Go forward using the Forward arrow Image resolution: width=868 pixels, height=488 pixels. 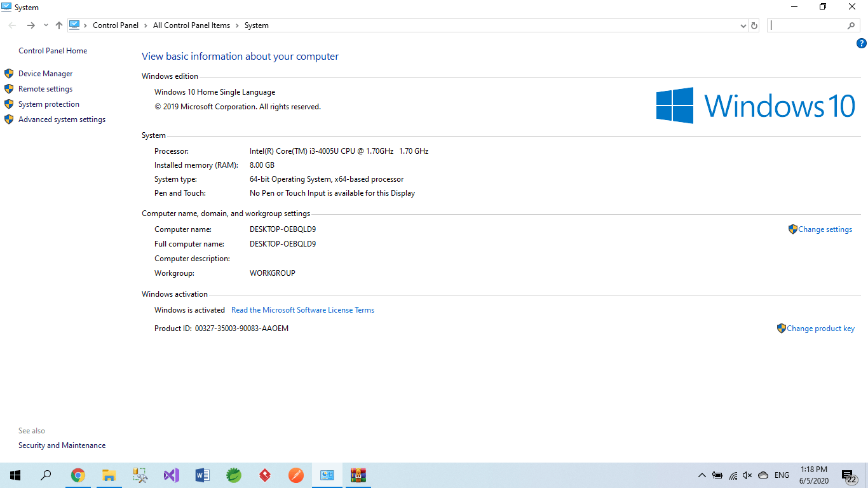31,25
